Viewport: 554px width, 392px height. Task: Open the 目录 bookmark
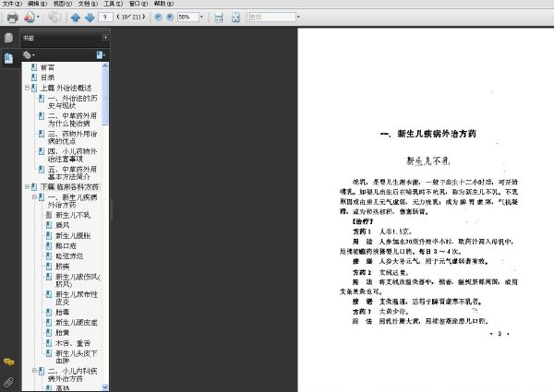click(x=47, y=77)
